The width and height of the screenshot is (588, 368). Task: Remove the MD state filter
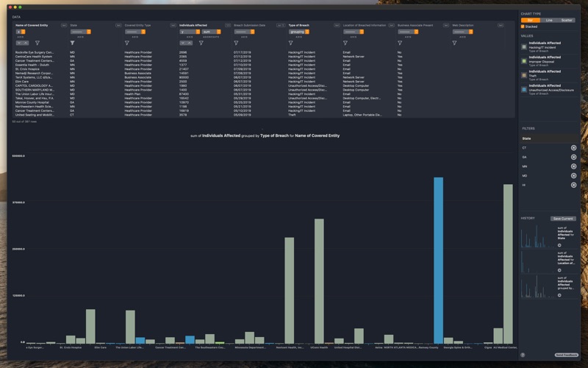573,176
